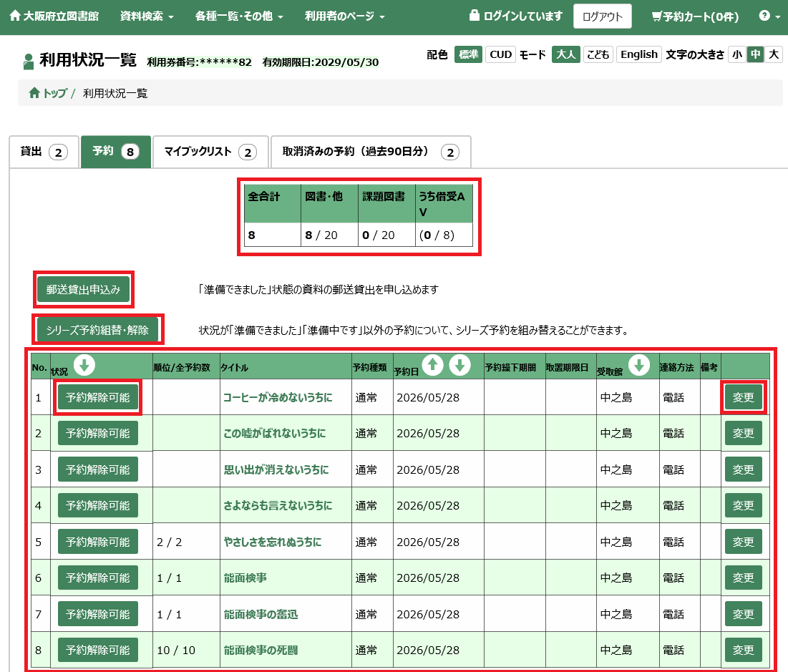Viewport: 788px width, 672px height.
Task: Expand the 利用者のページ dropdown menu
Action: point(345,16)
